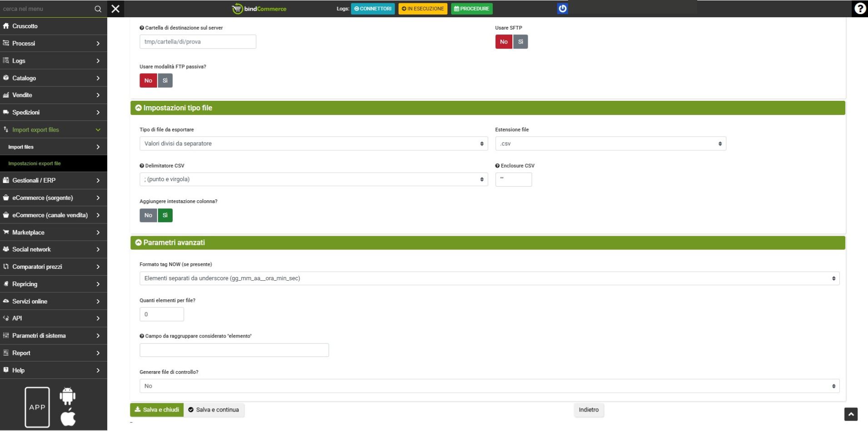The width and height of the screenshot is (868, 431).
Task: Click the Salva e chiudi button
Action: 157,410
